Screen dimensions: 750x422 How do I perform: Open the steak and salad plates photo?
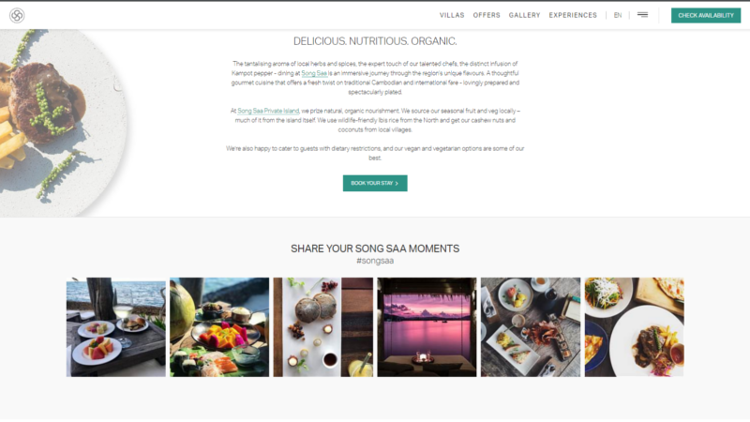click(x=634, y=327)
